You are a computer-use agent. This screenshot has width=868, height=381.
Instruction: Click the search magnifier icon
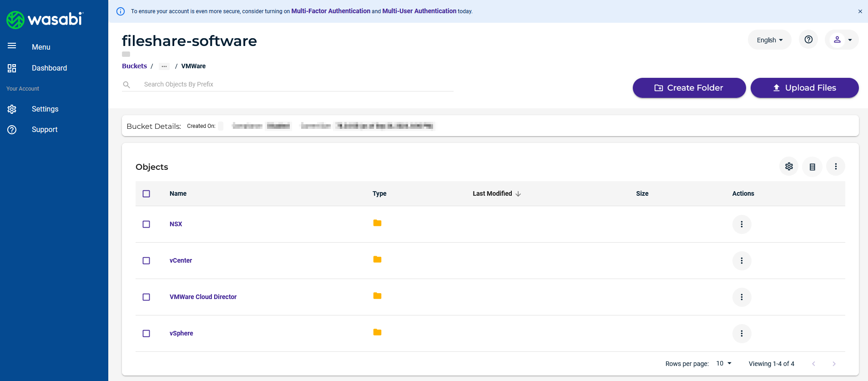coord(127,85)
